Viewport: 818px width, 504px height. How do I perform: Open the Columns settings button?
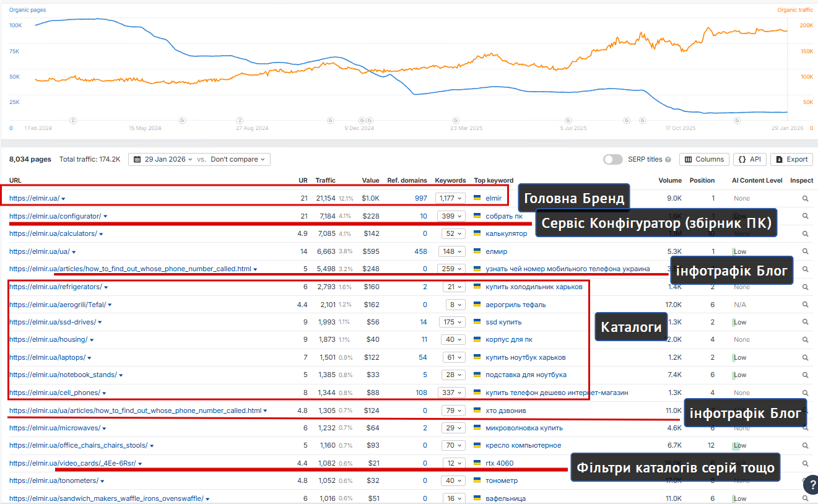(704, 159)
